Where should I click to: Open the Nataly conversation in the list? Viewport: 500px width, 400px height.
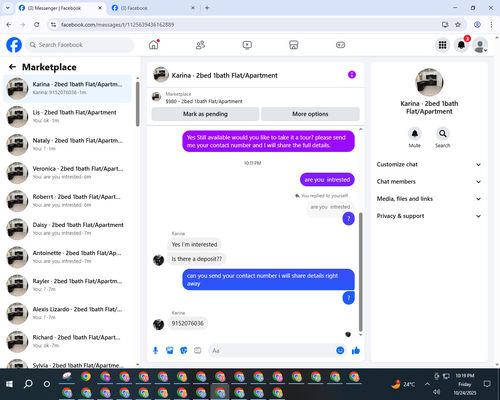click(67, 145)
